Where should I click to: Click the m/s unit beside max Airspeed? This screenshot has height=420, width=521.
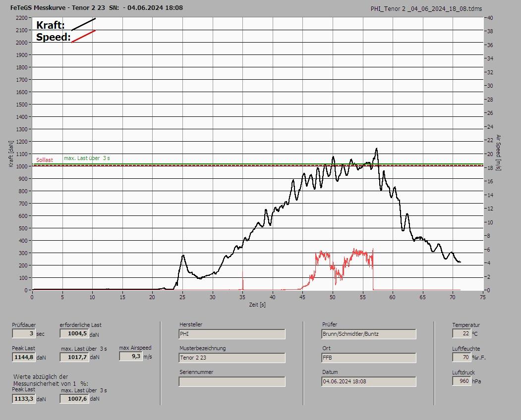pos(148,357)
